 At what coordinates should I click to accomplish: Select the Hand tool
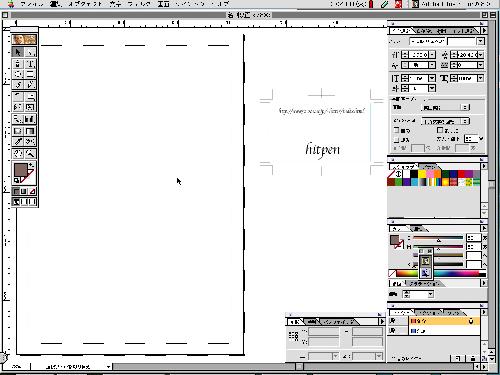coord(18,153)
